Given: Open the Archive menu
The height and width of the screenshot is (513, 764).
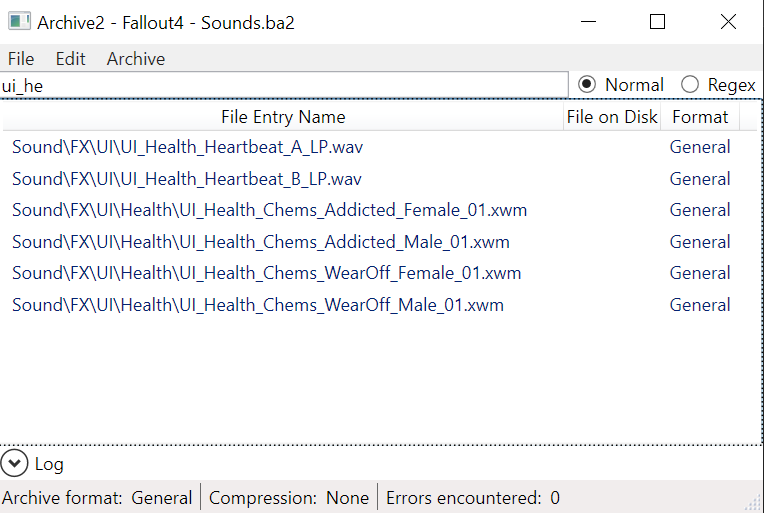Looking at the screenshot, I should pyautogui.click(x=135, y=59).
